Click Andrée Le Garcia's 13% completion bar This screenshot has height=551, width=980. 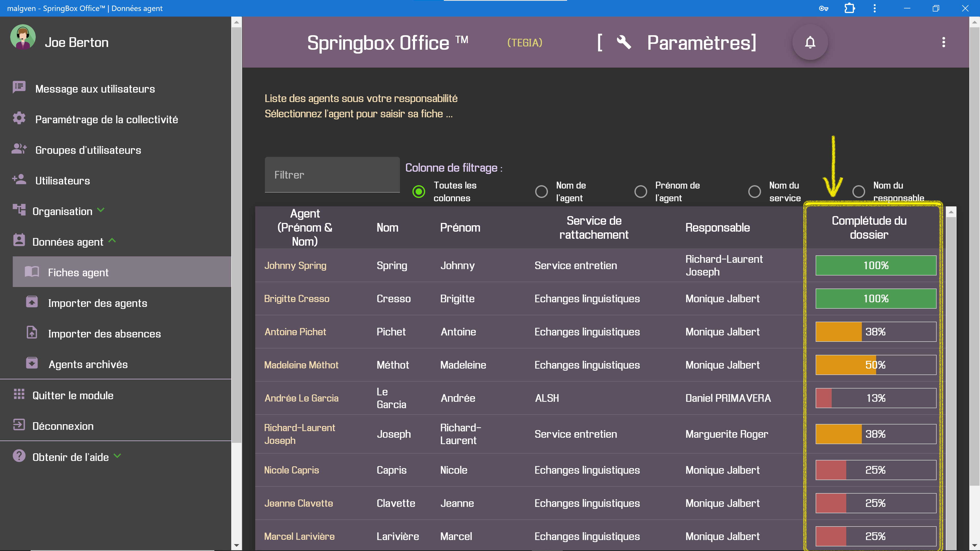coord(876,398)
